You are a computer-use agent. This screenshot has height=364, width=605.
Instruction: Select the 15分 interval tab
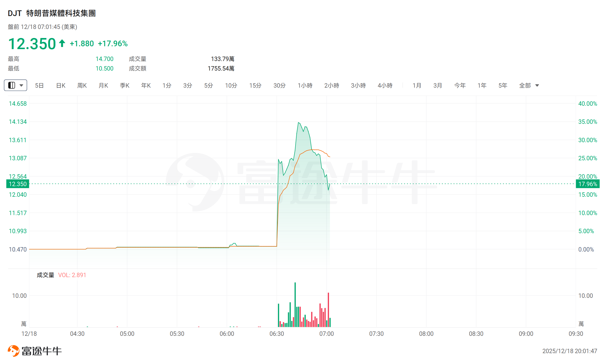(255, 86)
